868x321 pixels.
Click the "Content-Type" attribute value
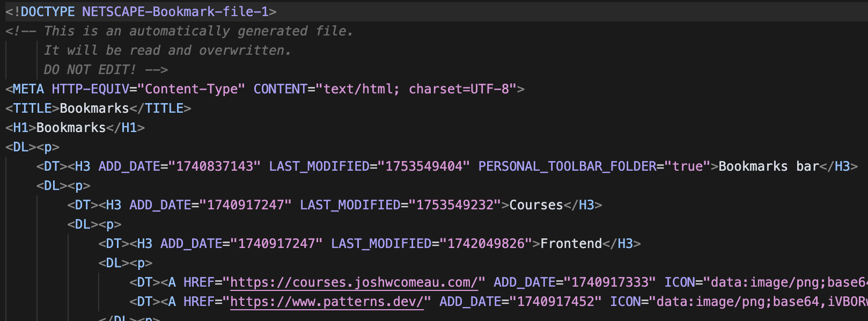[x=191, y=89]
